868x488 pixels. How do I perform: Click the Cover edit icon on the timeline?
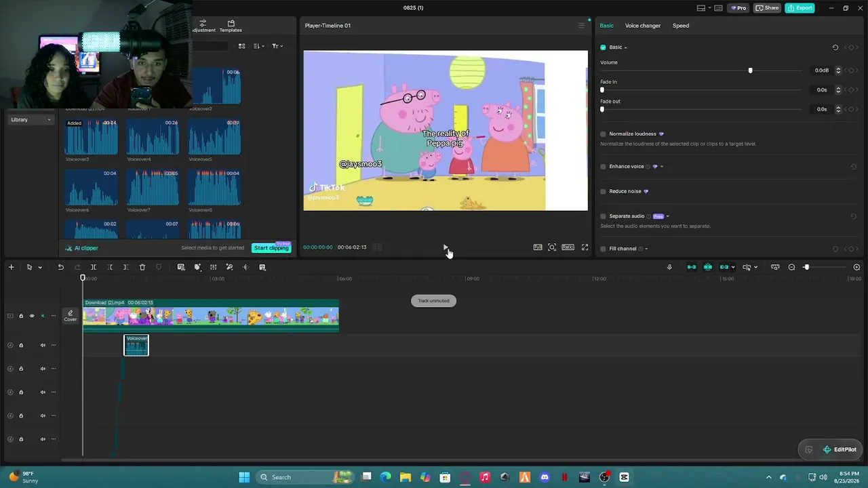click(x=70, y=316)
